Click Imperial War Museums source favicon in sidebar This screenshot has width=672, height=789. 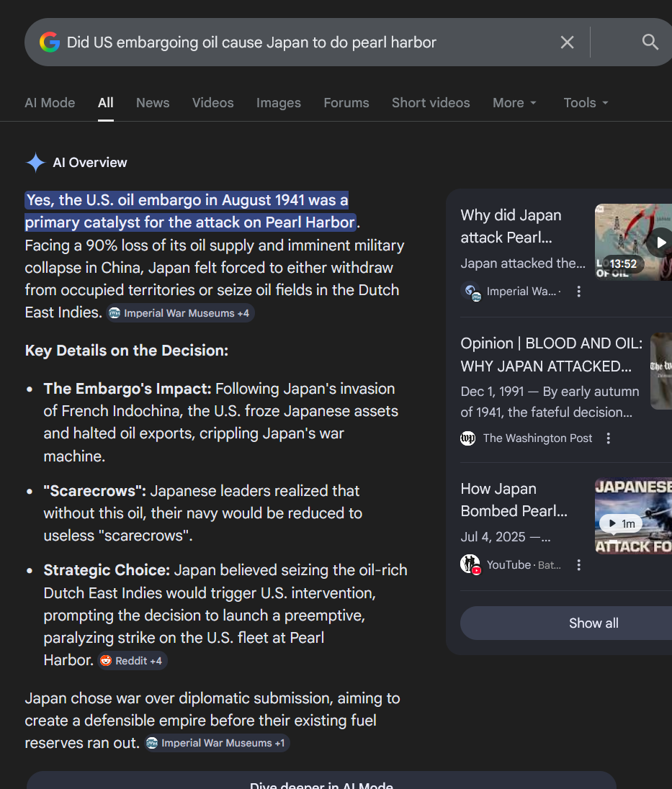pyautogui.click(x=471, y=291)
